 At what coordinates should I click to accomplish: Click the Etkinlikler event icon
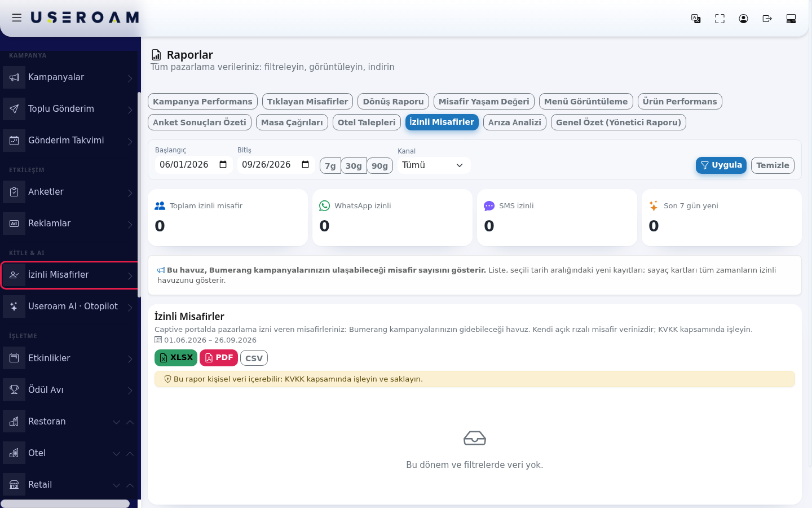14,358
